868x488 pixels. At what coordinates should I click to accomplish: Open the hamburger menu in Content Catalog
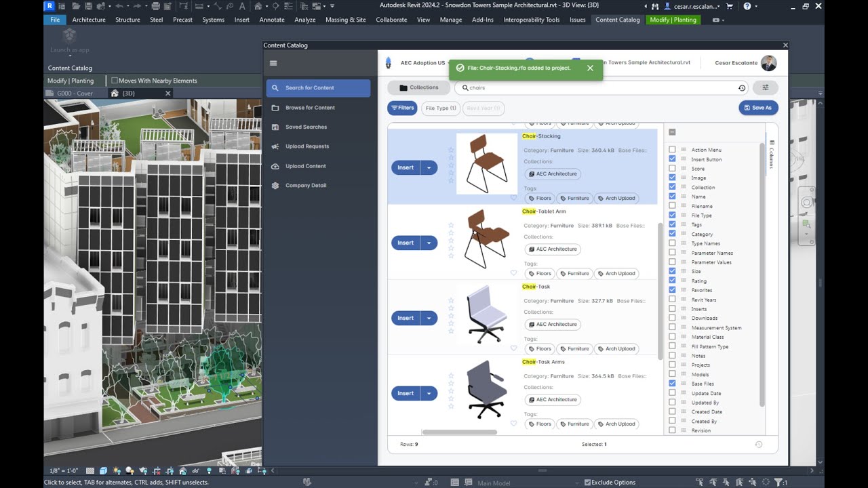pos(273,63)
